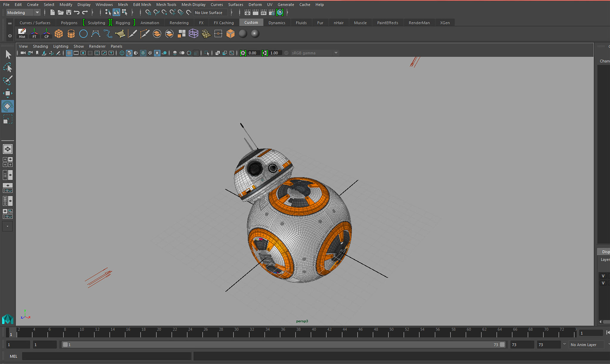Screen dimensions: 610x364
Task: Toggle visibility V of the first layer
Action: point(603,276)
